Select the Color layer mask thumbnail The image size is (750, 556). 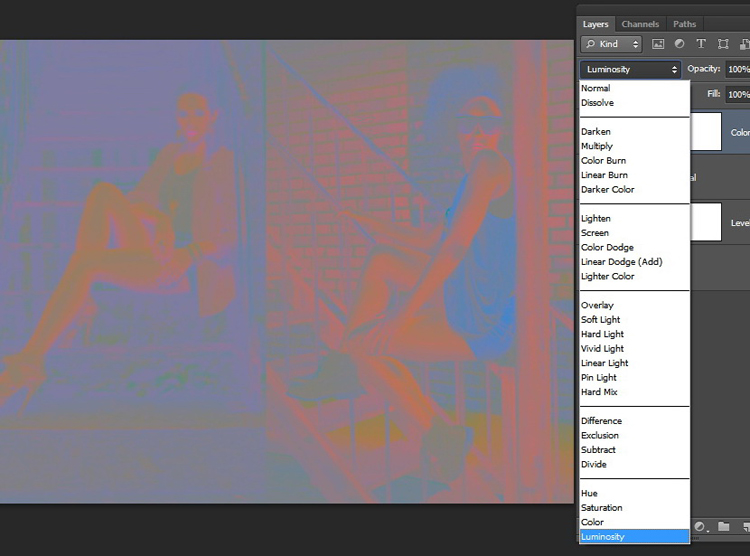pos(706,132)
